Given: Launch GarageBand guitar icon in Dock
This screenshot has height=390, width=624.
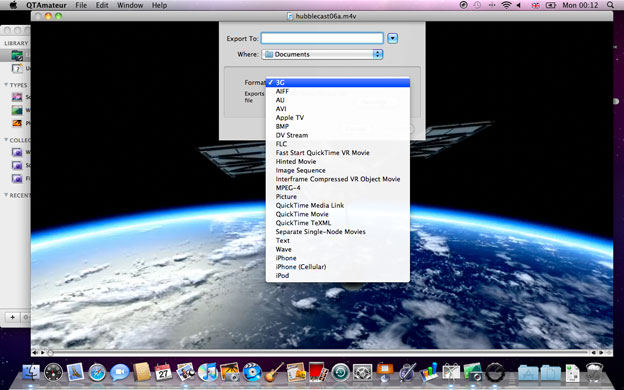Looking at the screenshot, I should [274, 373].
